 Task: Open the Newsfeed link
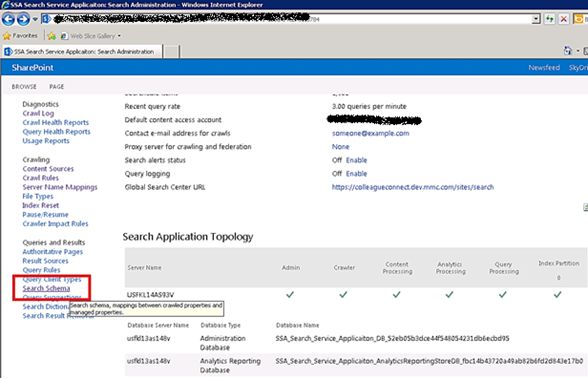point(544,67)
